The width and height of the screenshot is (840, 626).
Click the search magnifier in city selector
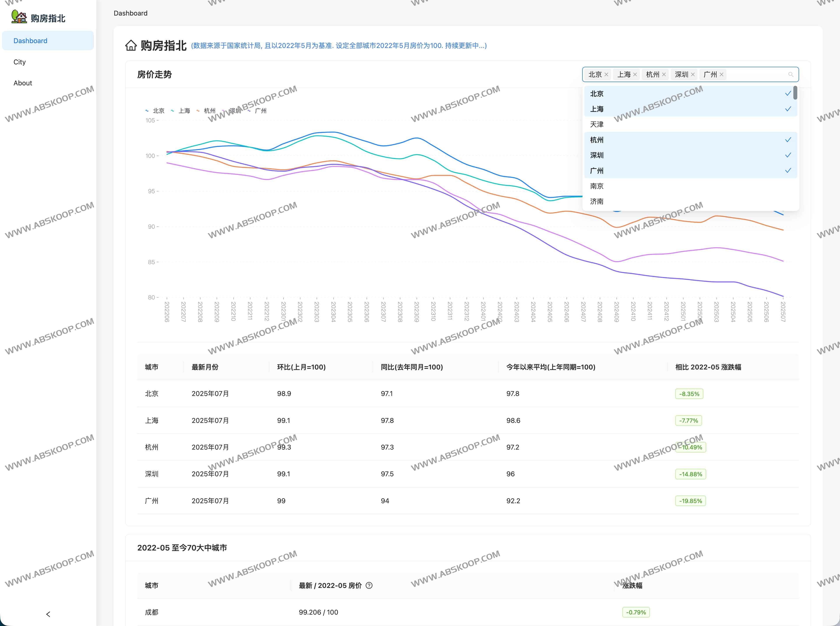(791, 75)
